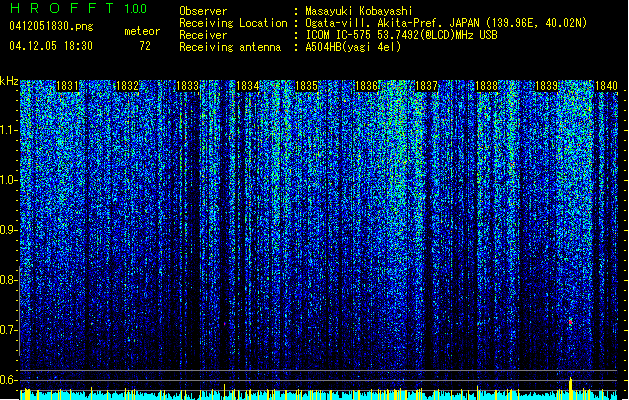This screenshot has width=629, height=400.
Task: Click the 1837 time marker
Action: click(x=426, y=86)
